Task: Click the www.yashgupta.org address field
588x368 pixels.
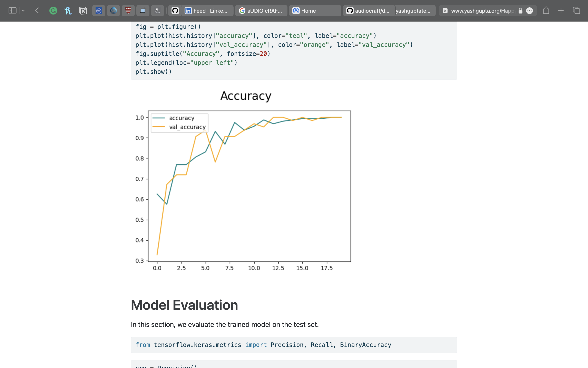Action: point(483,10)
